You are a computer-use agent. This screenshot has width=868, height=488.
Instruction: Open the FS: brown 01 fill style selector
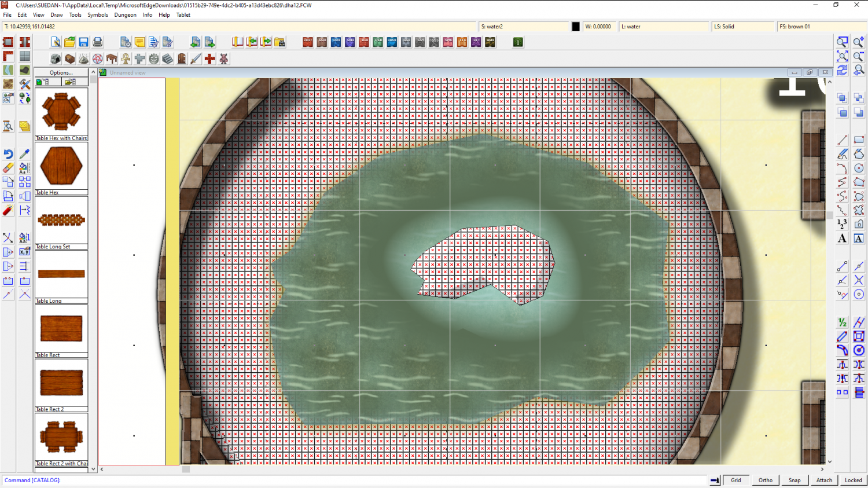click(821, 27)
